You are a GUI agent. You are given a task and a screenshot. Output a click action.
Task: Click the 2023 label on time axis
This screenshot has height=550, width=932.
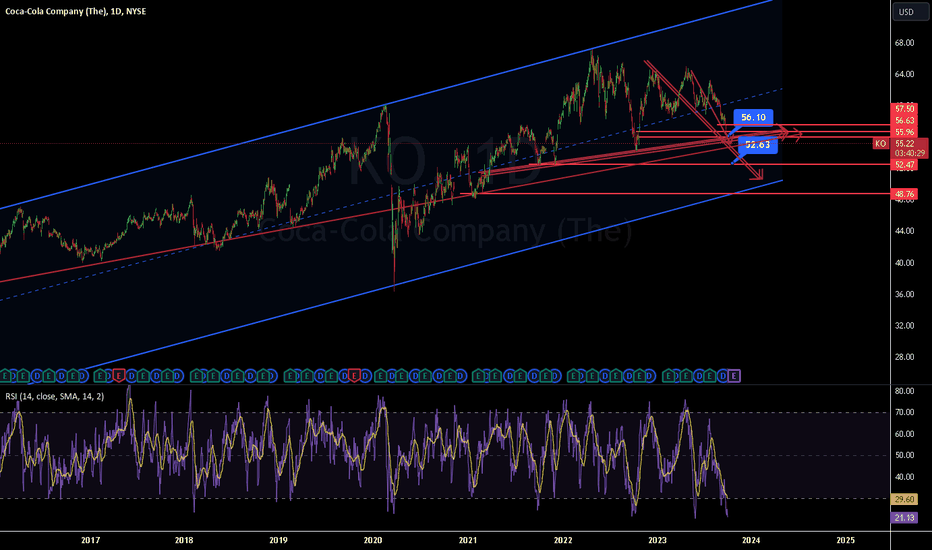tap(657, 540)
